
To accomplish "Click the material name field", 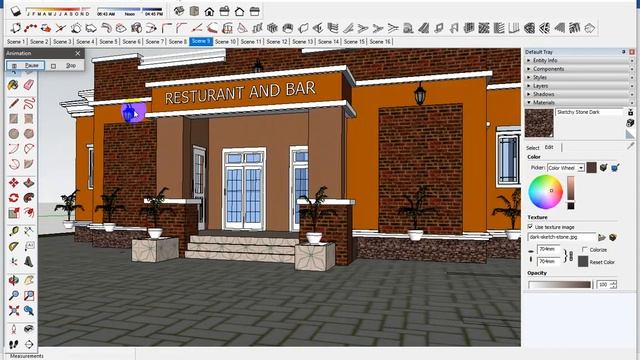I will pyautogui.click(x=589, y=112).
